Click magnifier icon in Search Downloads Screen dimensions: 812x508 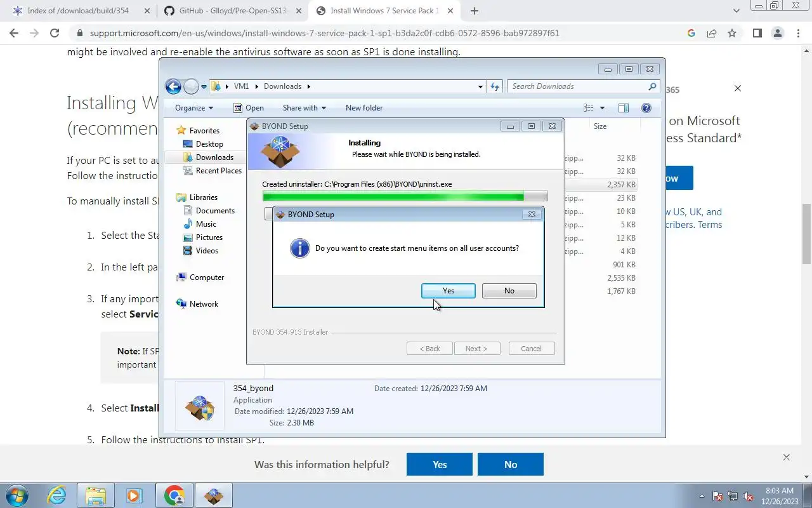tap(652, 86)
